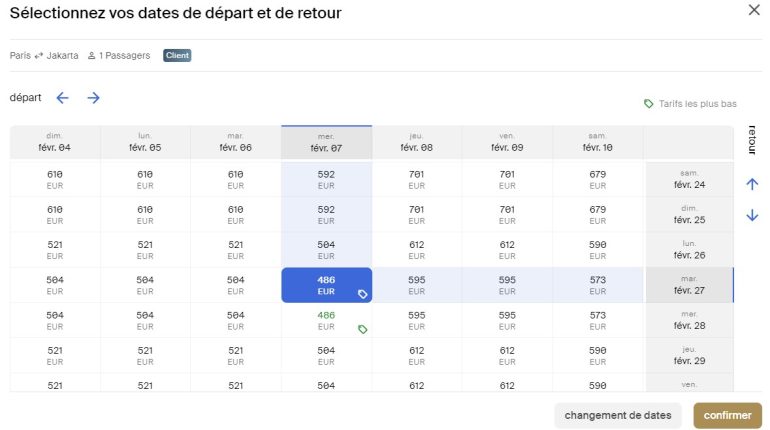The image size is (770, 430).
Task: Go to previous departure dates arrow
Action: [62, 98]
